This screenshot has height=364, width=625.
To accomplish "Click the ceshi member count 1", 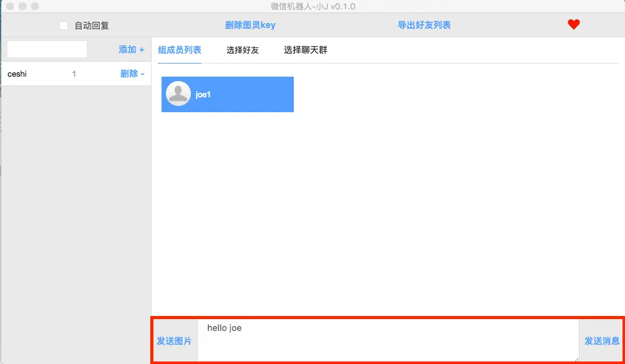I will [x=74, y=74].
